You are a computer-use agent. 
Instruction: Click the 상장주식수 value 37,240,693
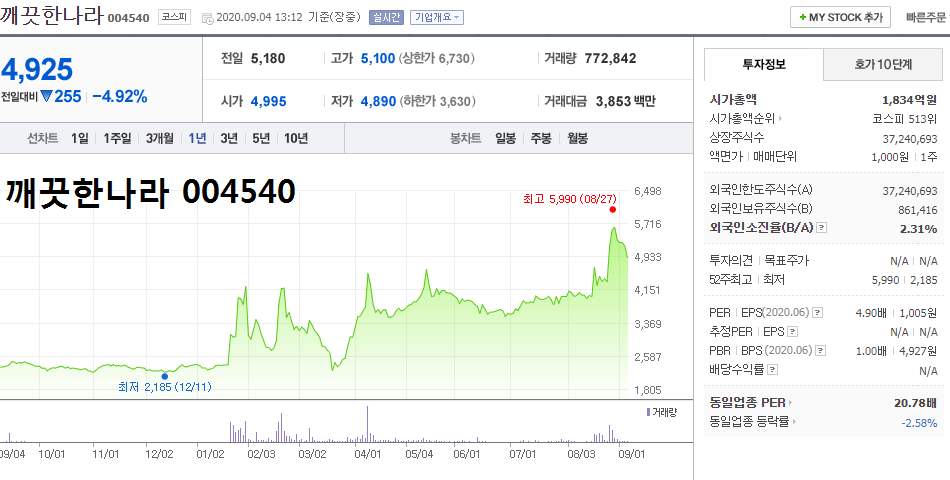click(910, 139)
